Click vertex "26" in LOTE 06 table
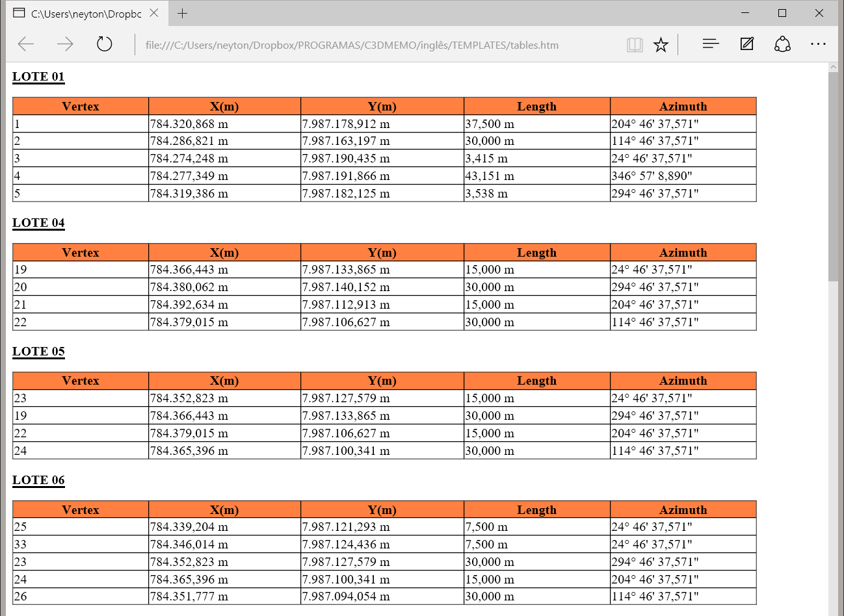The height and width of the screenshot is (616, 844). (x=81, y=597)
